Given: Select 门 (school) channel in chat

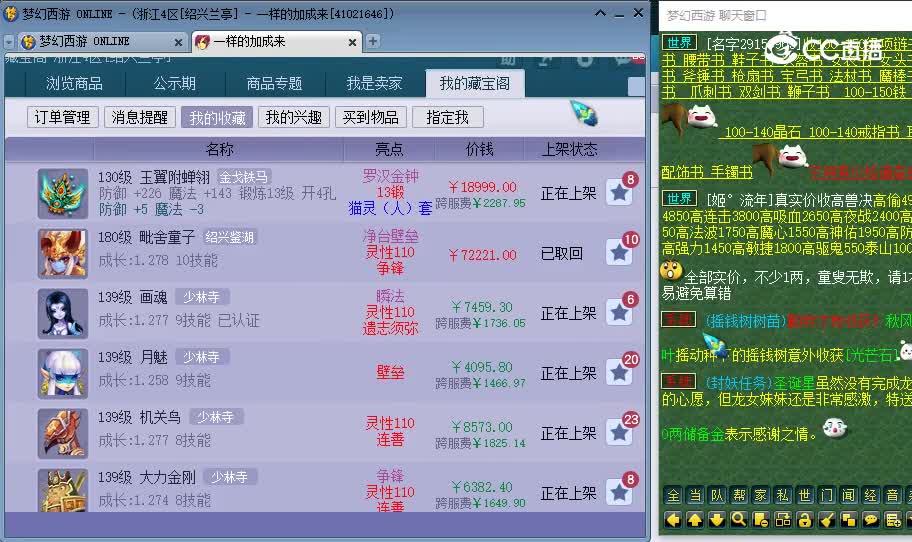Looking at the screenshot, I should click(826, 495).
